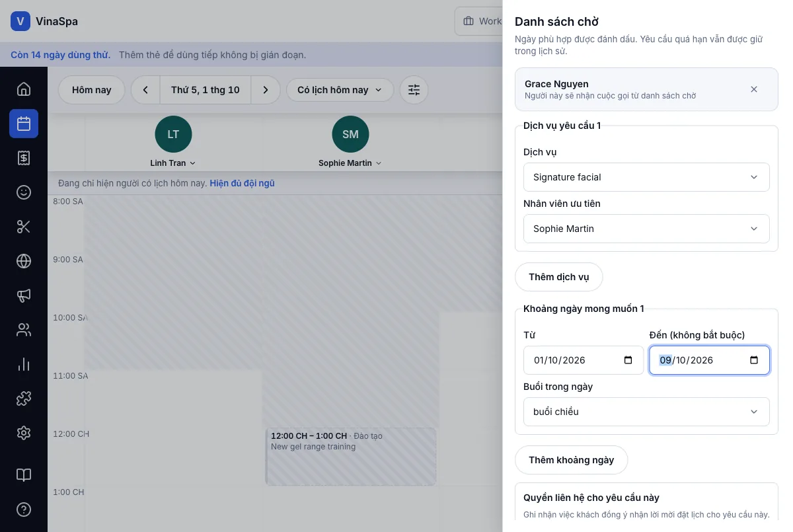The height and width of the screenshot is (532, 793).
Task: Go to home icon in sidebar
Action: point(24,89)
